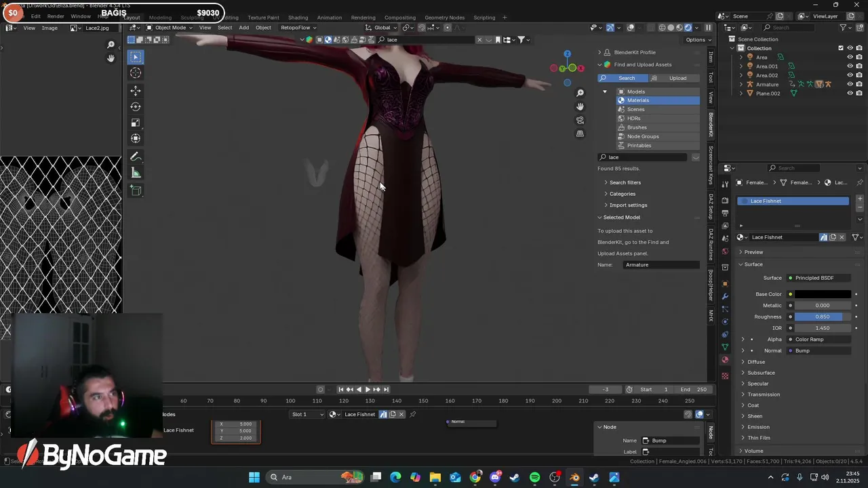Expand Import settings section
Screen dimensions: 868x488
coord(628,205)
